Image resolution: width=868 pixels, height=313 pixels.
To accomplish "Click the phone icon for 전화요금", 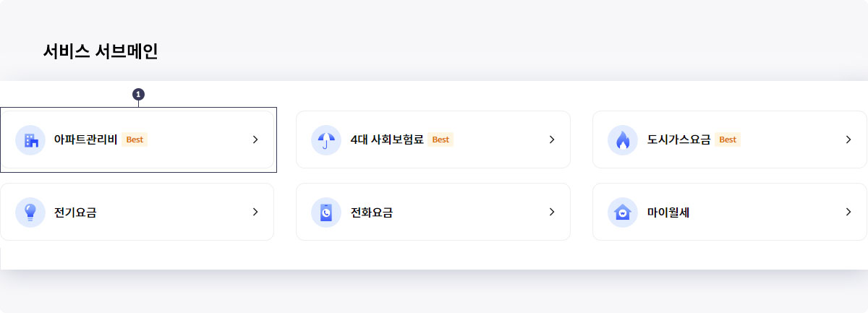I will pyautogui.click(x=326, y=213).
